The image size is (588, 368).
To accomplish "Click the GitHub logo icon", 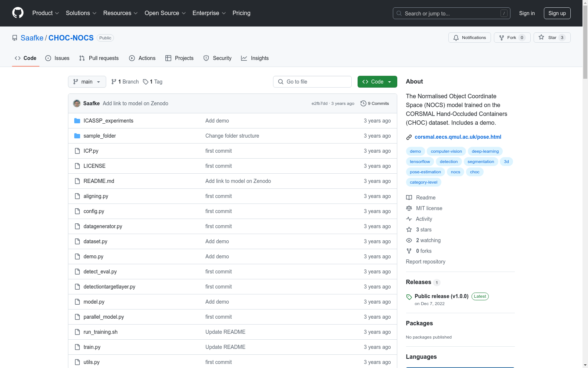I will [x=18, y=13].
